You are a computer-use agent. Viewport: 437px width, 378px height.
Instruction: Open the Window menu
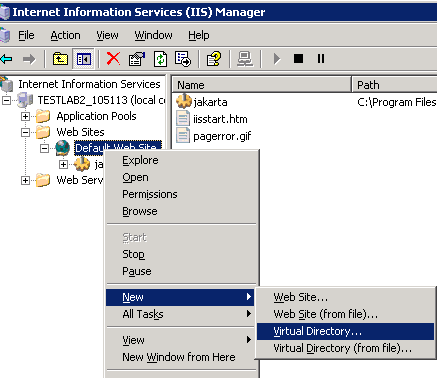coord(153,35)
